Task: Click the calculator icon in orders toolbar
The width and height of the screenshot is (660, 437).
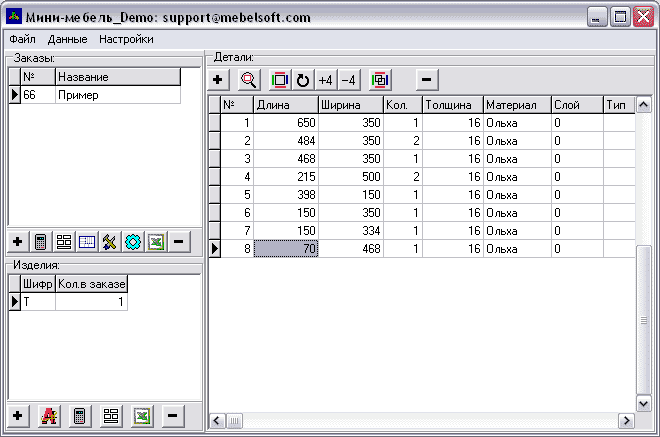Action: 41,242
